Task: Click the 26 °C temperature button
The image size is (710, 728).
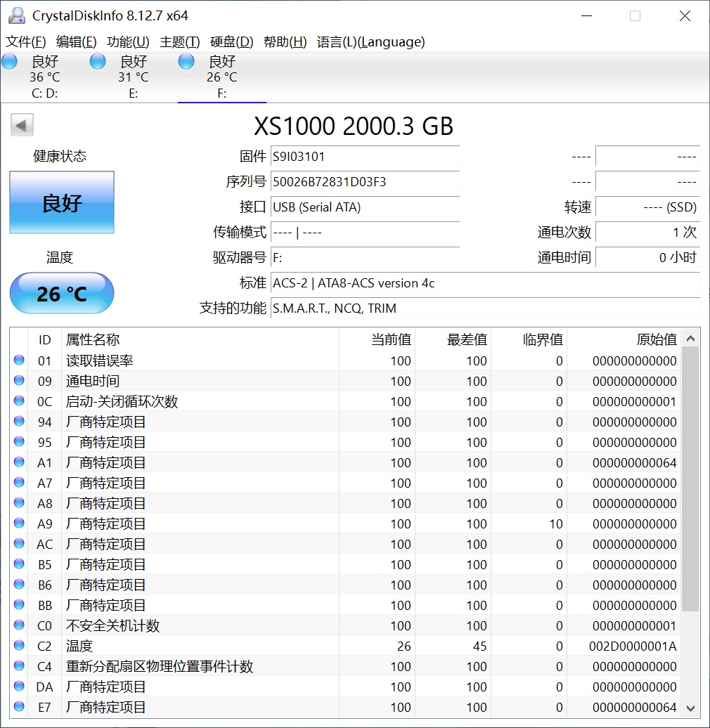Action: coord(62,294)
